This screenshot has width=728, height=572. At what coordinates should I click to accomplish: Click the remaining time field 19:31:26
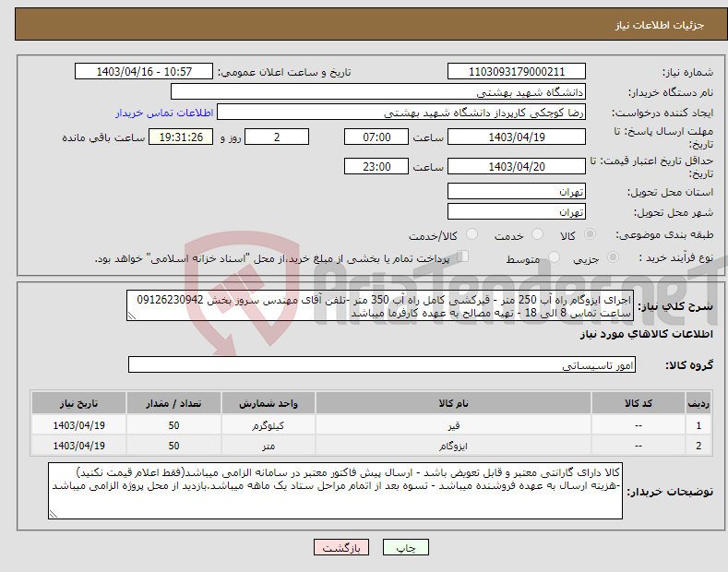(181, 137)
